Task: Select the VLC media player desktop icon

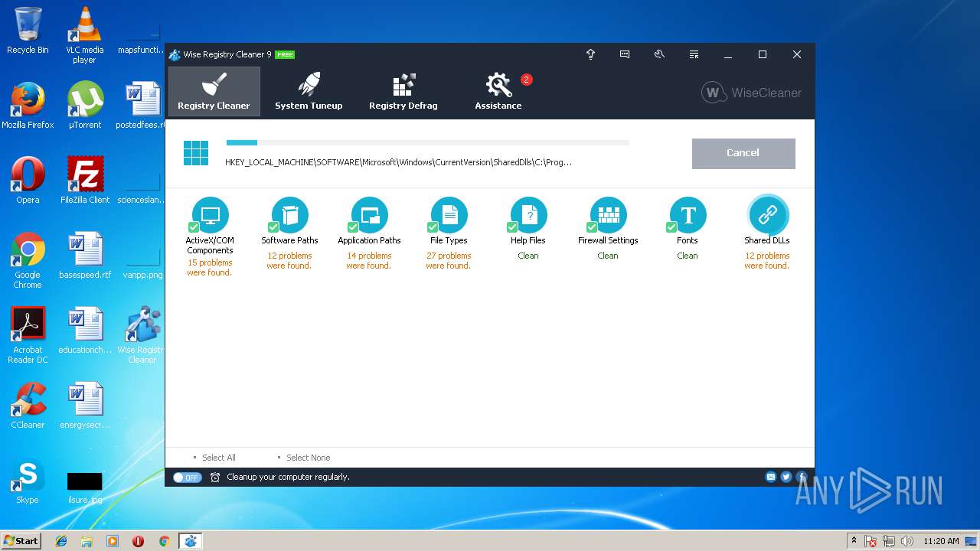Action: tap(84, 35)
